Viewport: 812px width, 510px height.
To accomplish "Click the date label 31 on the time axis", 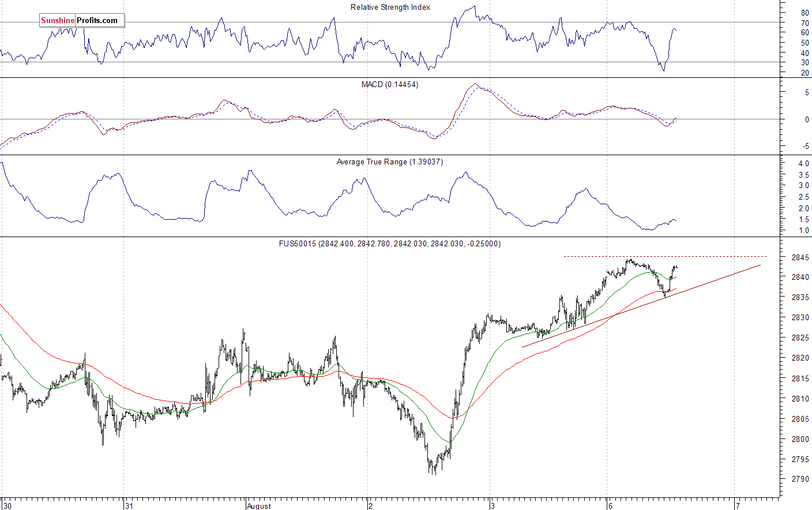I will [129, 506].
